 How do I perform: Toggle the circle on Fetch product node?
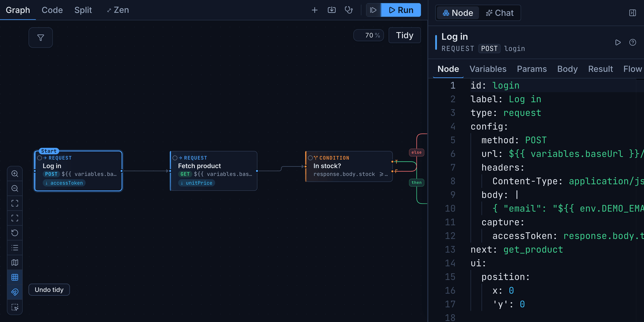175,158
